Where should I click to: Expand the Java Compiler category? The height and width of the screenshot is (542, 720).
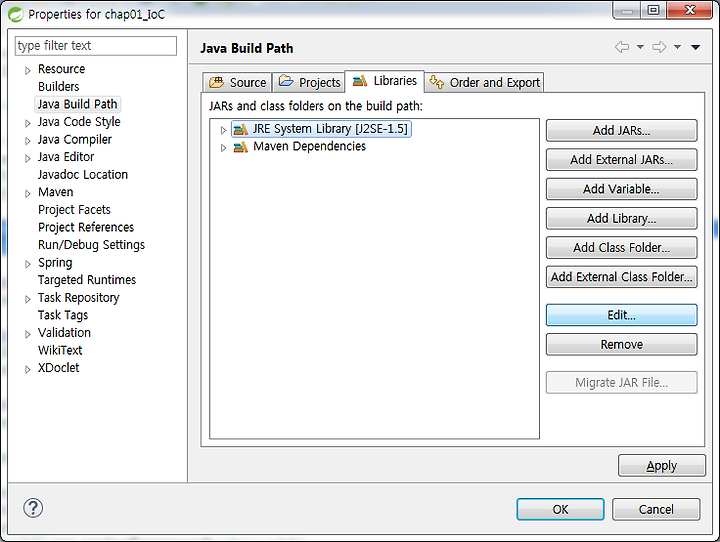pyautogui.click(x=28, y=141)
